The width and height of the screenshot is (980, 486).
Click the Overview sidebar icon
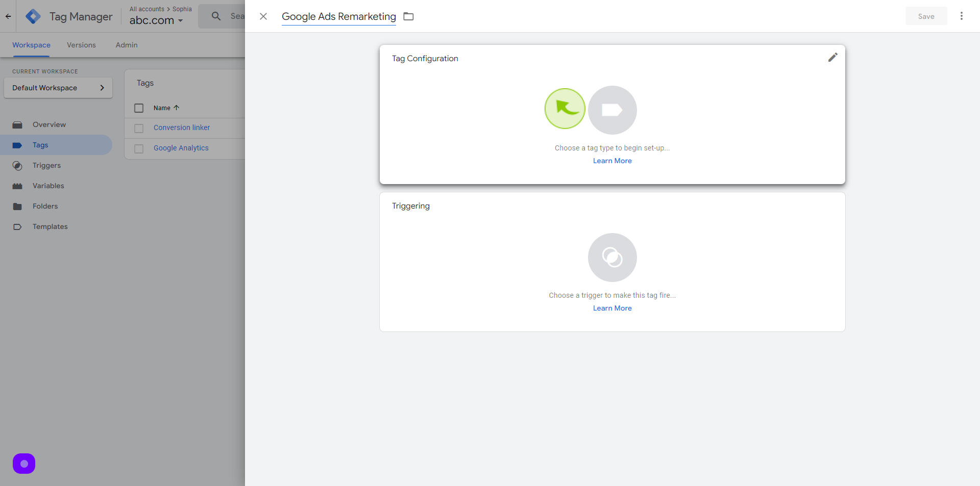pyautogui.click(x=17, y=125)
